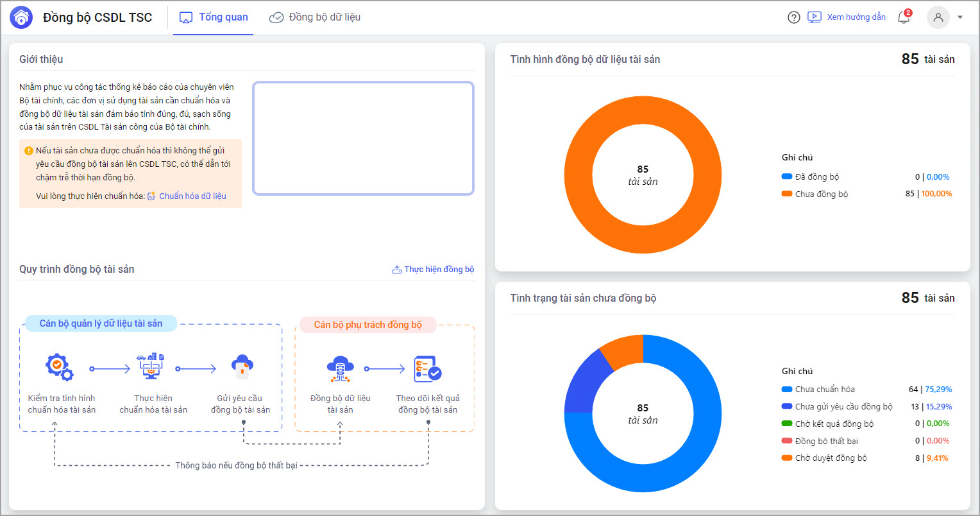980x516 pixels.
Task: Click the Gửi yêu cầu đồng bộ cloud icon
Action: (242, 366)
